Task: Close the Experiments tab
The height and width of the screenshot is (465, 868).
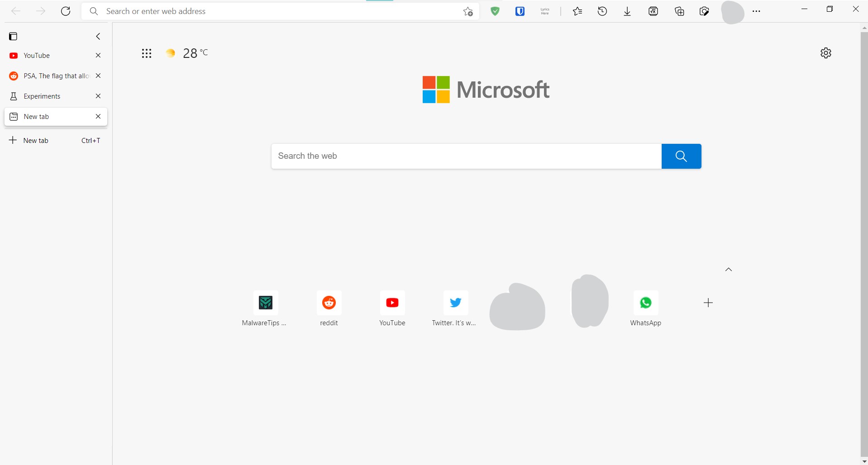Action: coord(98,96)
